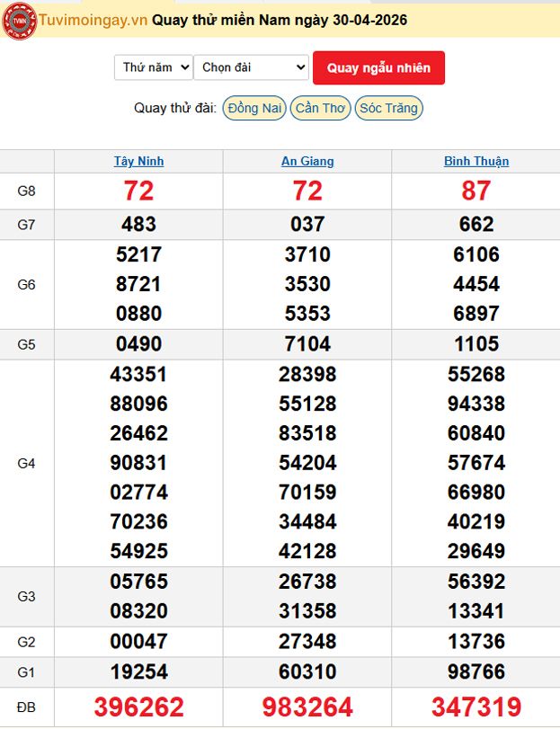Click G3 number 13341
Screen dimensions: 560x729
476,611
